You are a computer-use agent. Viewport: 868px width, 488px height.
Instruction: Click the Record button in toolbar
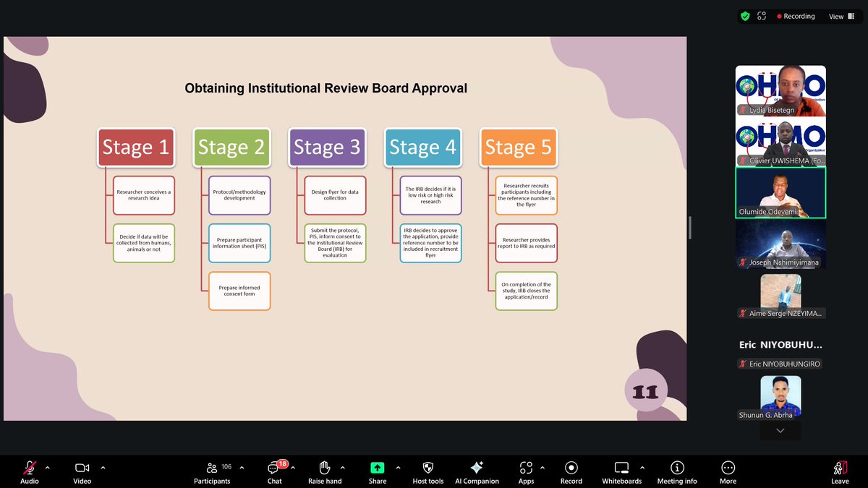571,471
